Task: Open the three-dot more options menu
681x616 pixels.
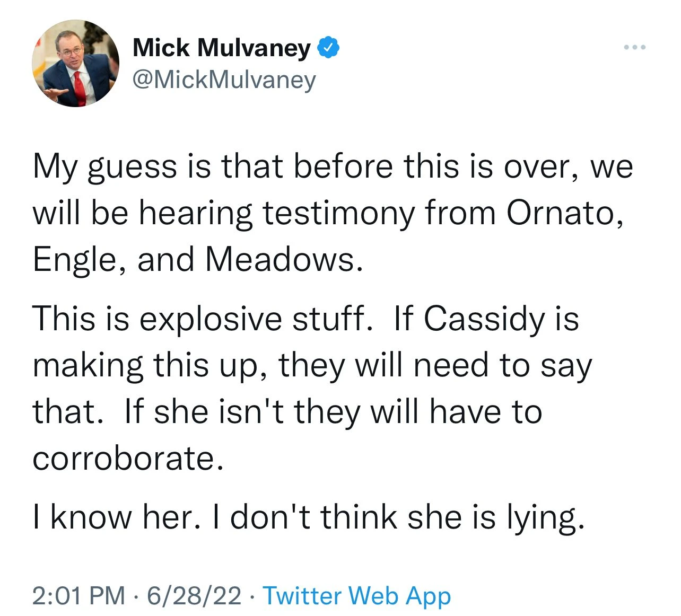Action: (634, 48)
